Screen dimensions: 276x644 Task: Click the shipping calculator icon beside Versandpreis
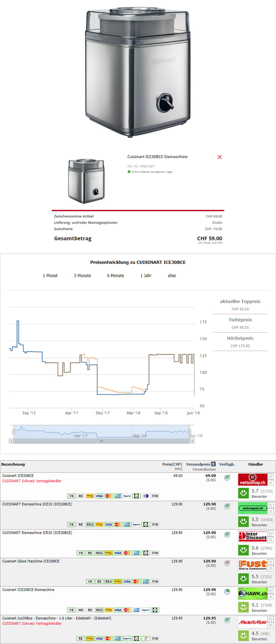[213, 464]
